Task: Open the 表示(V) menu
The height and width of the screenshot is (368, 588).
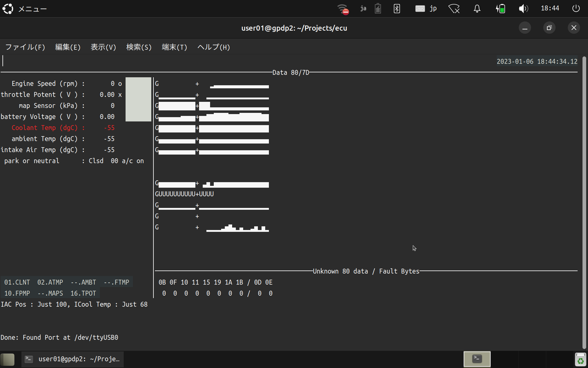Action: click(103, 47)
